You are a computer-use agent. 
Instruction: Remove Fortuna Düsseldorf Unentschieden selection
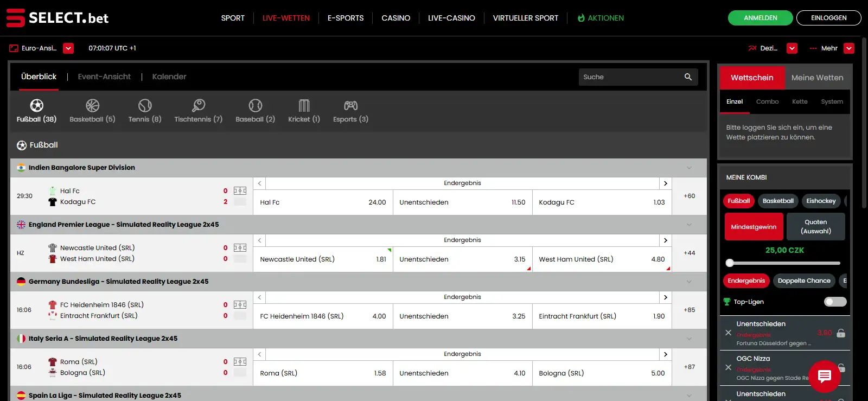729,333
